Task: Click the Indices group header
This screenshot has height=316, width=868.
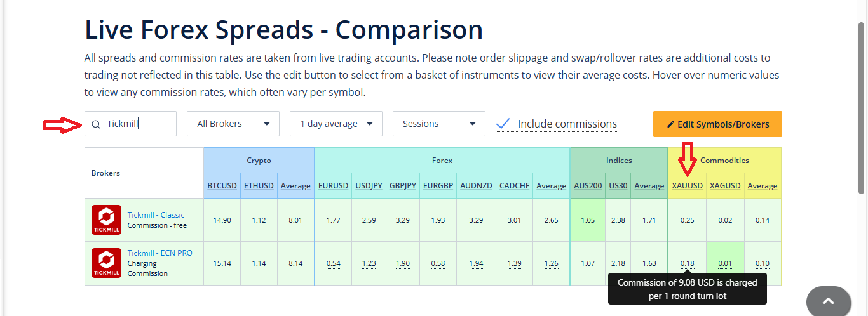Action: 619,161
